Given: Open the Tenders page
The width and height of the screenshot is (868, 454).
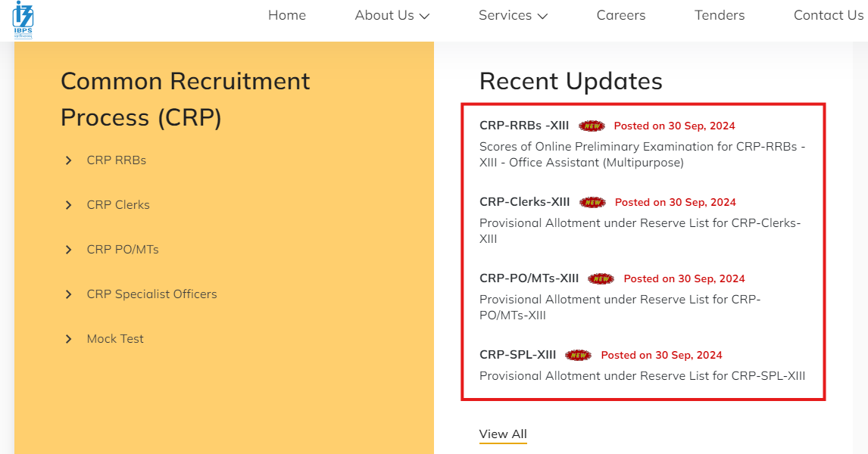Looking at the screenshot, I should point(719,14).
